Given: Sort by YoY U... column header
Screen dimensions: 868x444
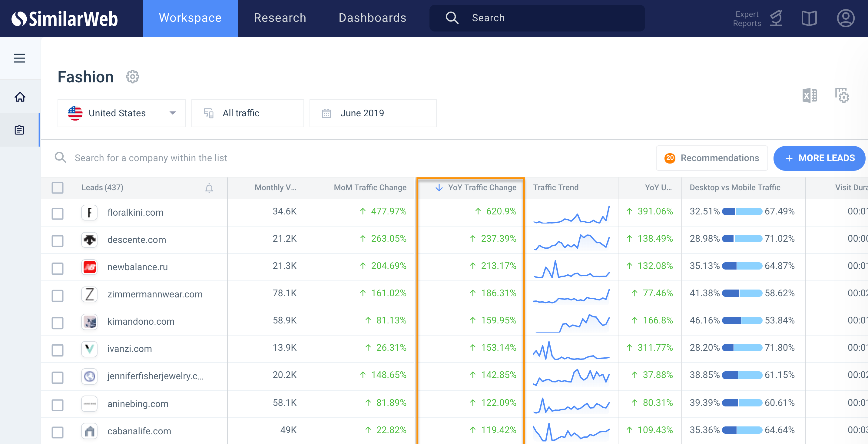Looking at the screenshot, I should click(x=658, y=188).
